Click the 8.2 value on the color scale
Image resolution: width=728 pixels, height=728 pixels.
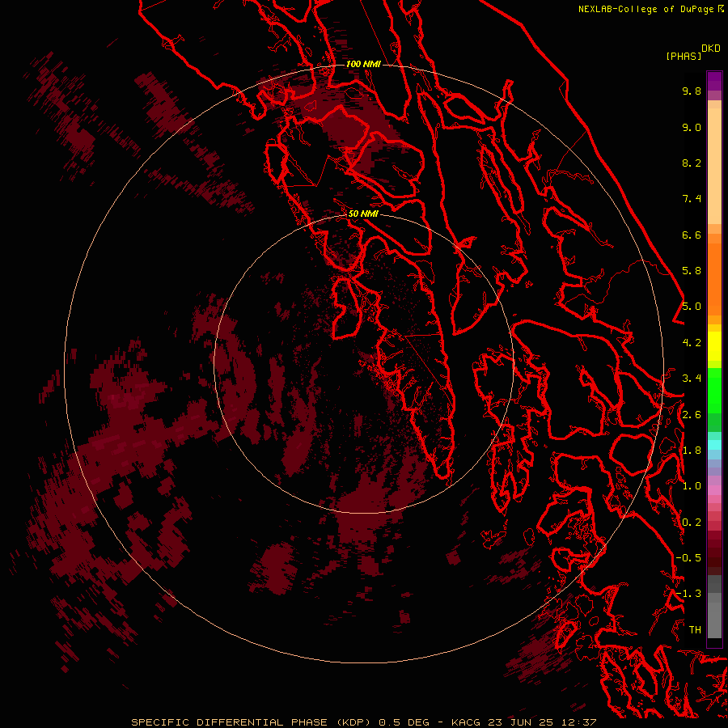click(692, 163)
